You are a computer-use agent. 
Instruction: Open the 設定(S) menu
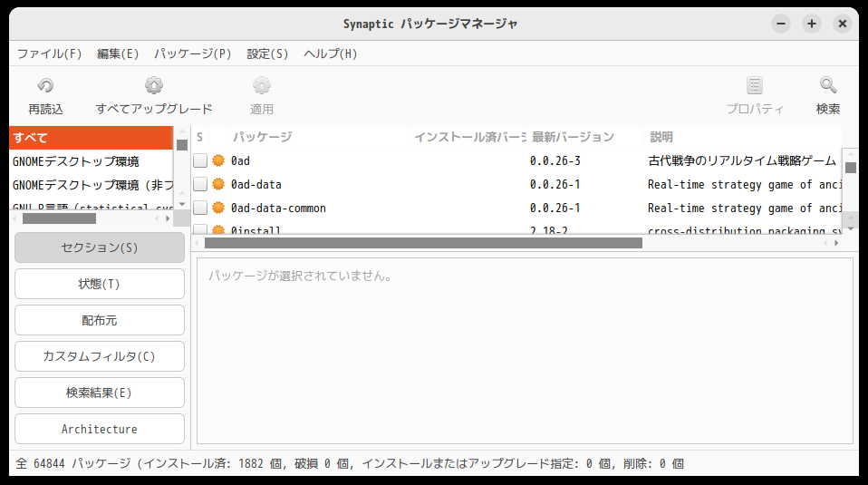(x=267, y=53)
